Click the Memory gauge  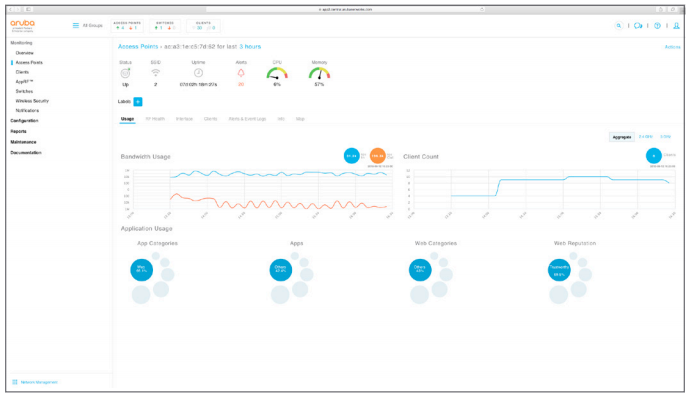click(x=319, y=73)
